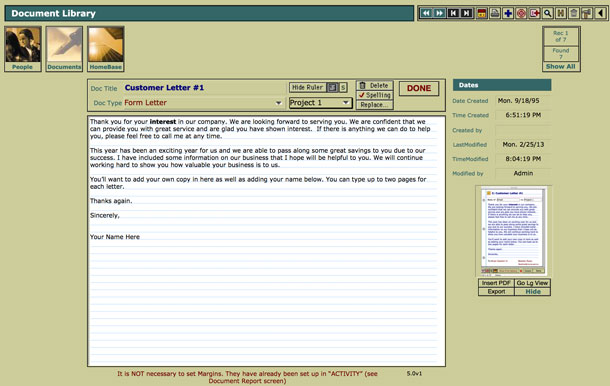Click the pink duplicate record icon
610x386 pixels.
point(535,14)
